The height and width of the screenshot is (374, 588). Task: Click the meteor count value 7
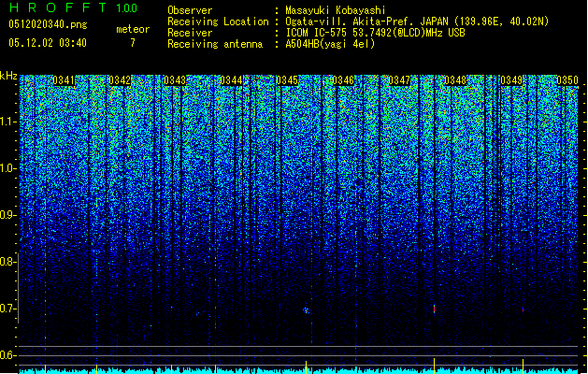pos(133,43)
